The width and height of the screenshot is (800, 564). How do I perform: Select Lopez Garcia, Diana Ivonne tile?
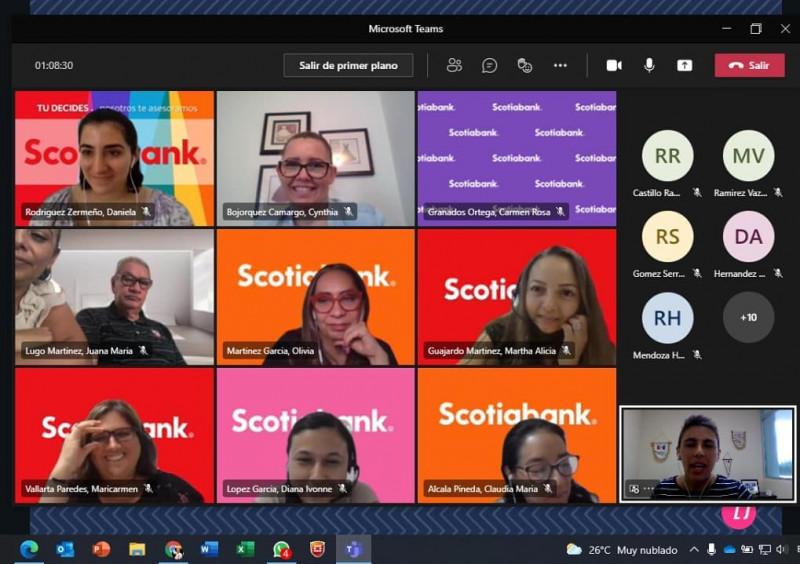pos(316,435)
